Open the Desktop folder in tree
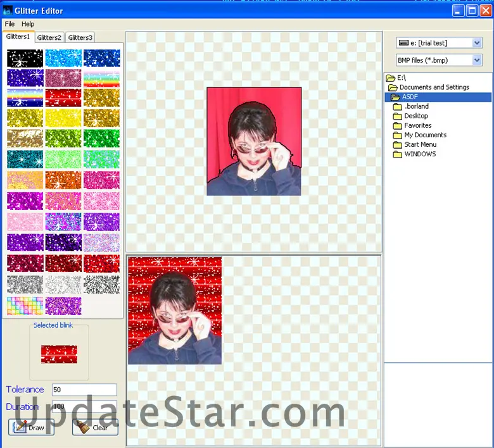The image size is (494, 448). (416, 116)
